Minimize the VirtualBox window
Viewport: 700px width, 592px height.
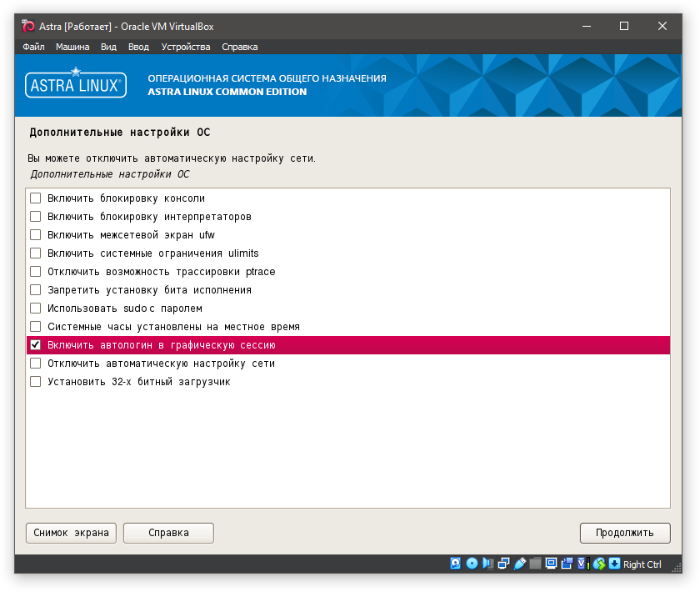click(x=587, y=27)
